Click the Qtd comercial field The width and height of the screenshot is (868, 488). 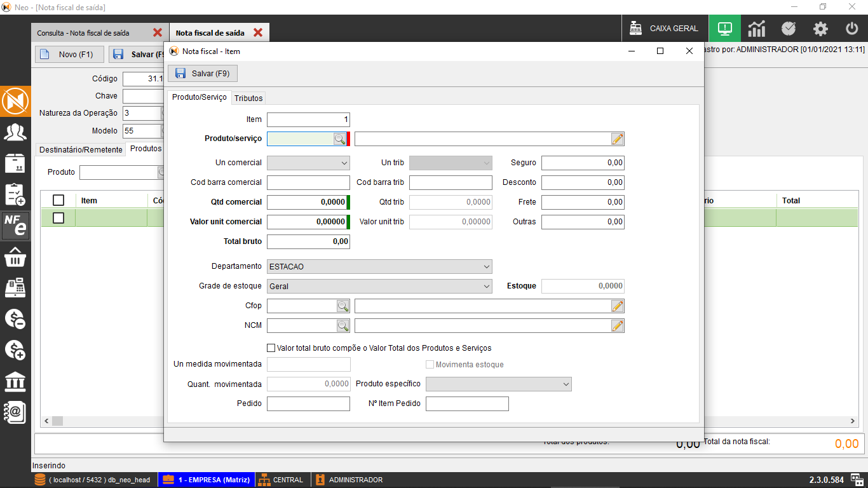[x=307, y=202]
